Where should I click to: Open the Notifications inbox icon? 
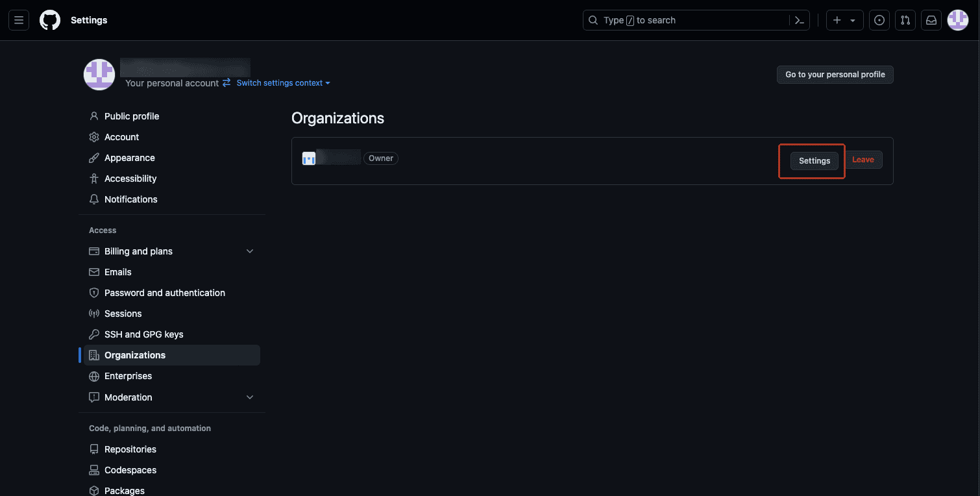pyautogui.click(x=931, y=20)
